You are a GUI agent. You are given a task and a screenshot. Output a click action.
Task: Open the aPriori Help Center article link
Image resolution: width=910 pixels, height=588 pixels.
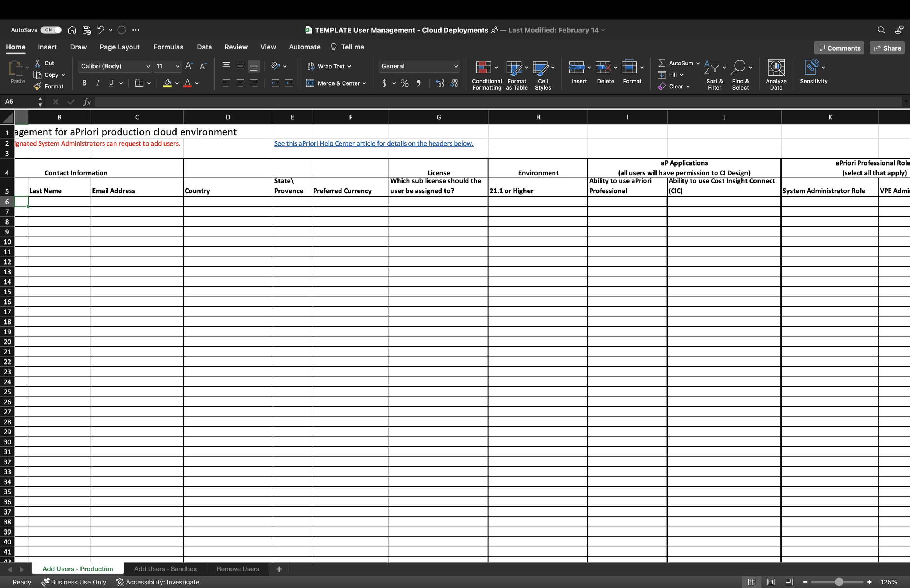[373, 144]
